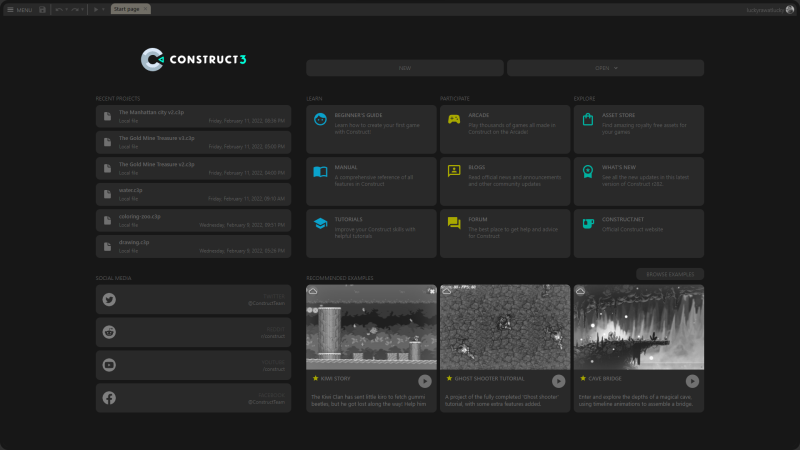Open Beginner's Guide face icon
The height and width of the screenshot is (450, 800).
point(320,119)
